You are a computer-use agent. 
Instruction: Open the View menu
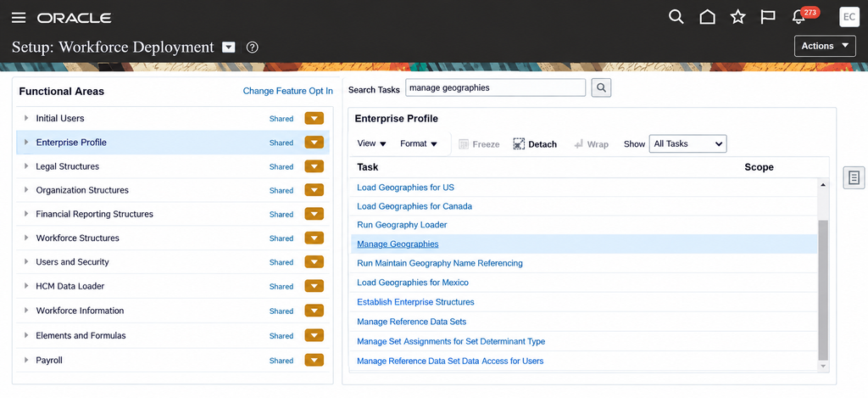point(371,143)
